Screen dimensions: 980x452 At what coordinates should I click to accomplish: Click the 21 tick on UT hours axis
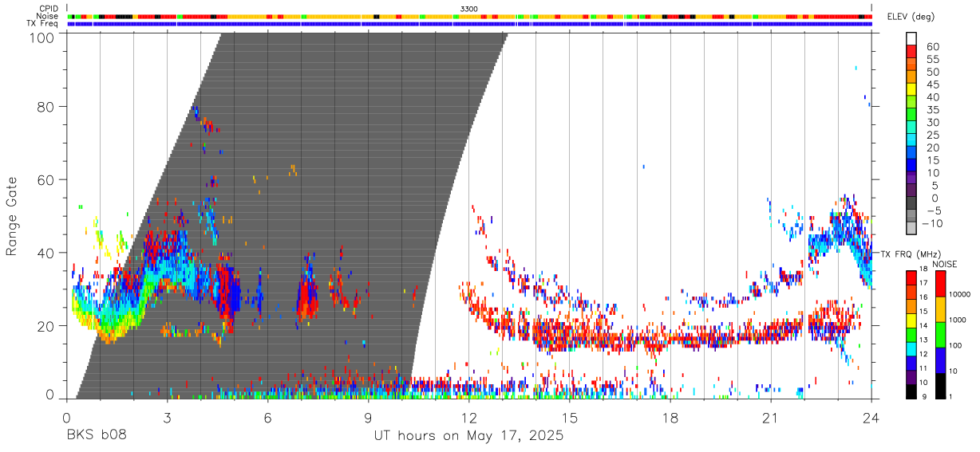(771, 419)
